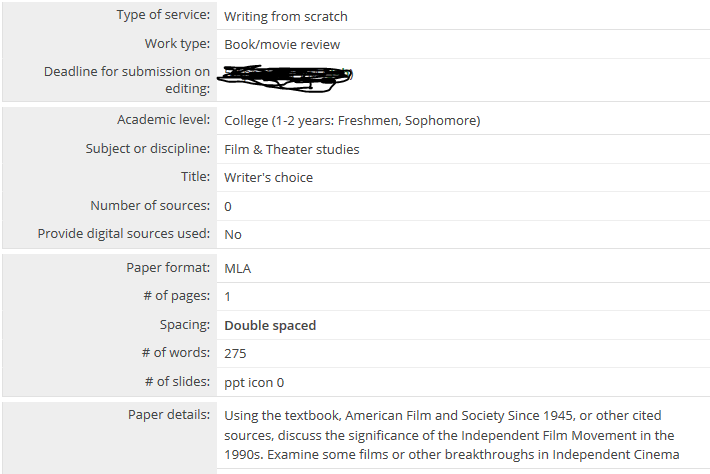Select the word count value 275
This screenshot has width=710, height=474.
click(235, 353)
